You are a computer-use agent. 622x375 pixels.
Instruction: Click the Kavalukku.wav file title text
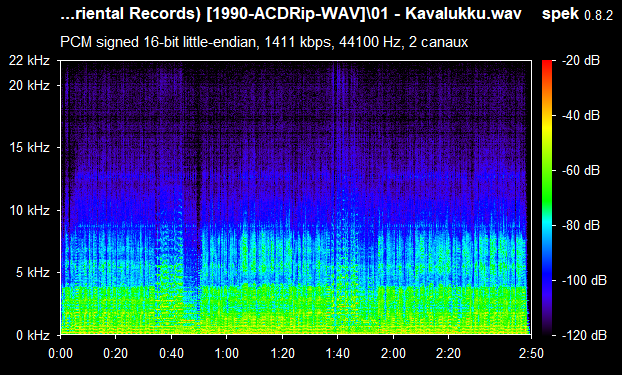pyautogui.click(x=463, y=14)
